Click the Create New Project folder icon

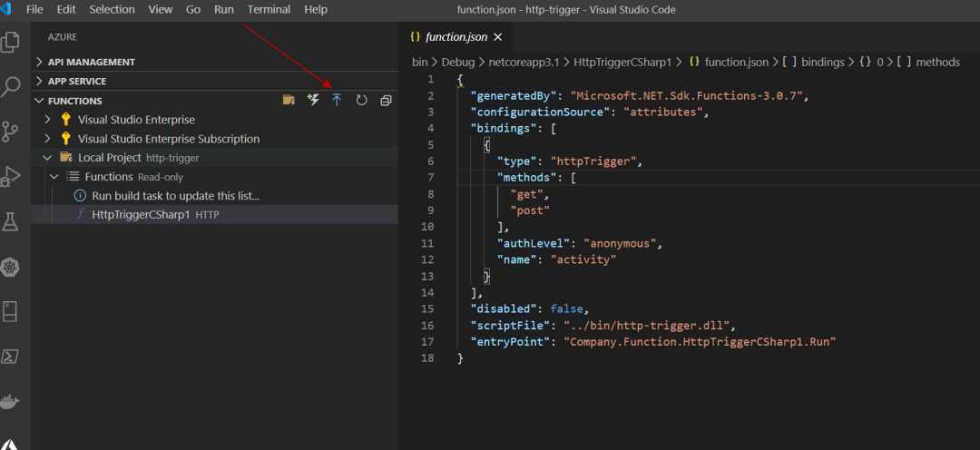pos(289,100)
